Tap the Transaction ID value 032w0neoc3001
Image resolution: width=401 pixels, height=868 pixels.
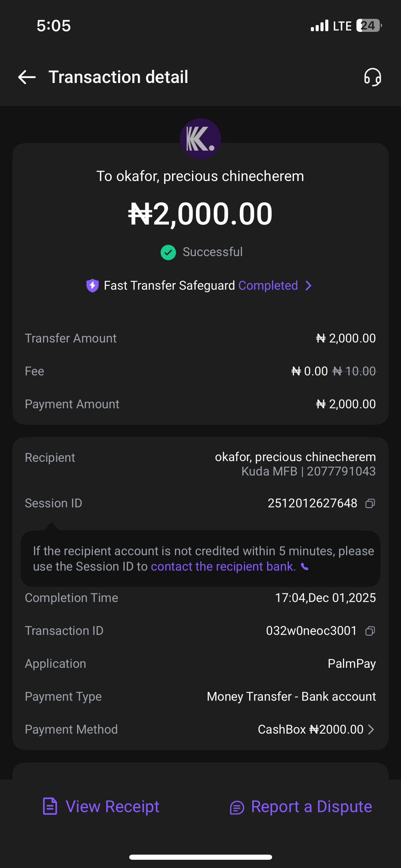pos(311,631)
